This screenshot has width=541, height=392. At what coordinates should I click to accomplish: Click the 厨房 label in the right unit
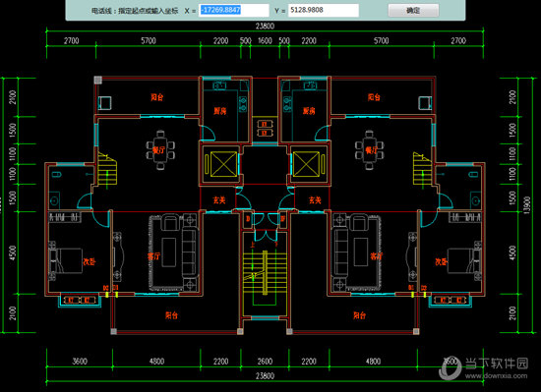(309, 111)
